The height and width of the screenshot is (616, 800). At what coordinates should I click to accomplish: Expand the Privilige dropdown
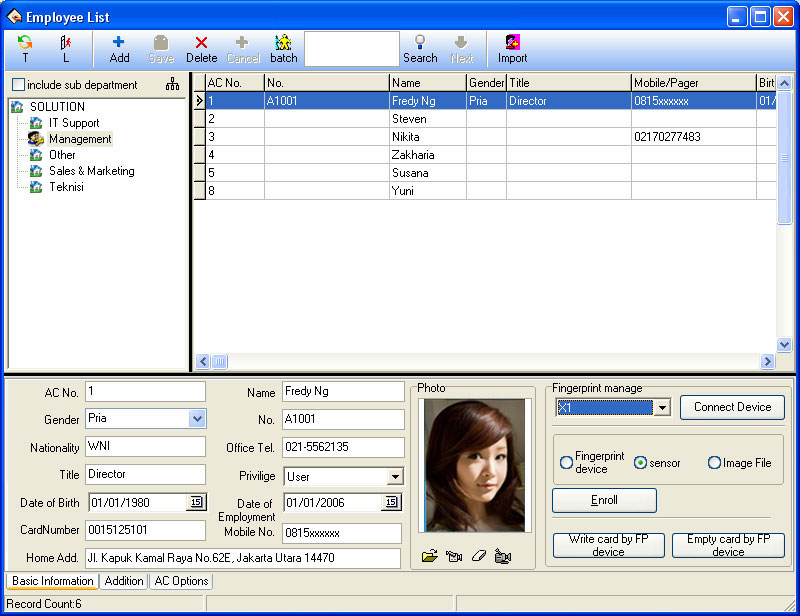tap(395, 477)
